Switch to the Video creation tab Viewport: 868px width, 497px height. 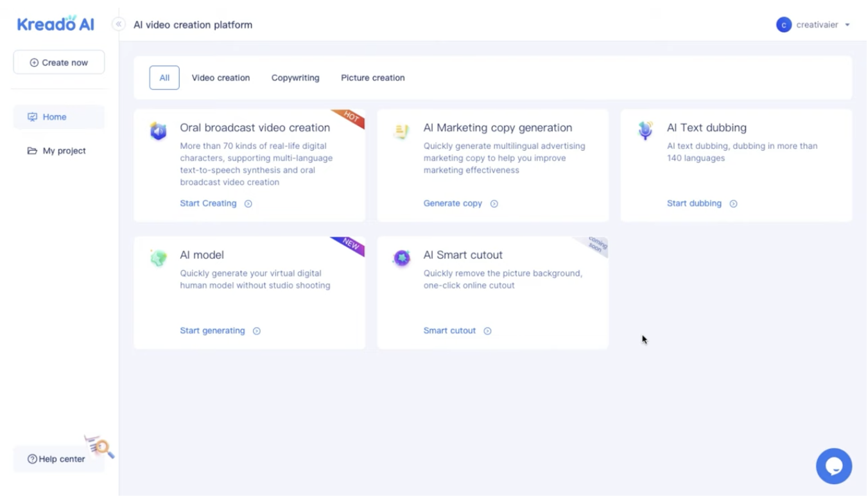(221, 78)
